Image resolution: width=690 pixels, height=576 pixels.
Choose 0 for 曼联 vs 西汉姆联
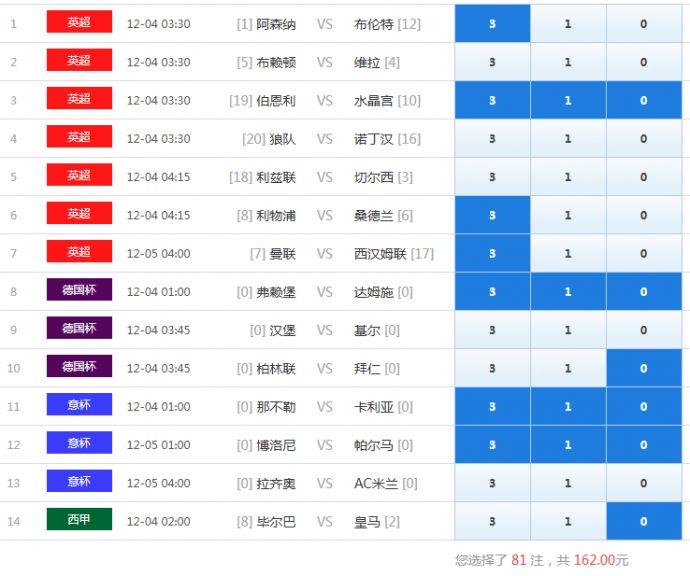643,254
